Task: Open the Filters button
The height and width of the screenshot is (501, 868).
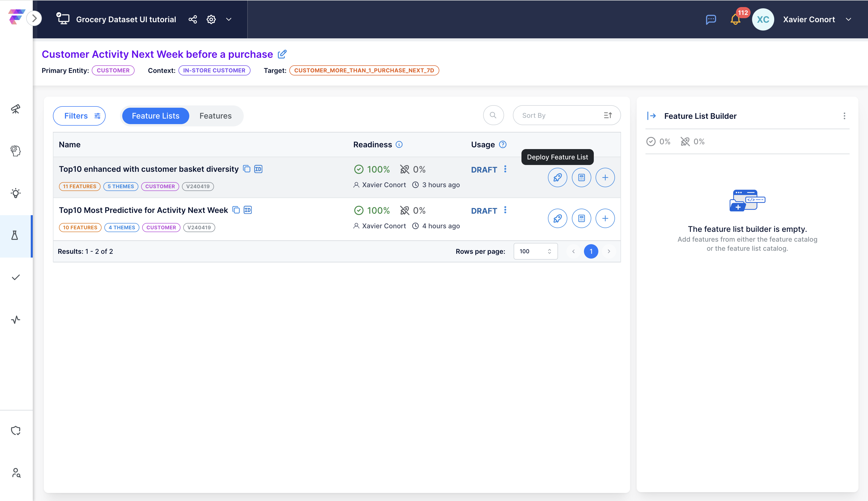Action: 79,116
